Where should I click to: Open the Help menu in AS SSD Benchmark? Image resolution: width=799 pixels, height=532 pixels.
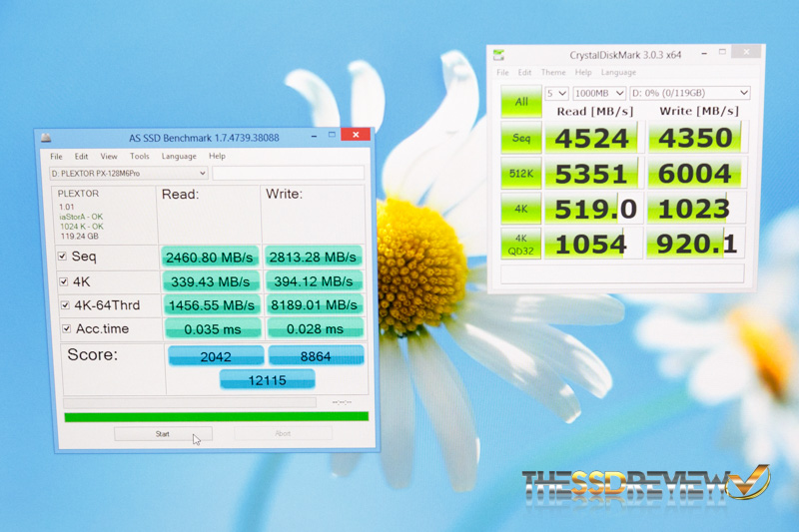point(217,156)
